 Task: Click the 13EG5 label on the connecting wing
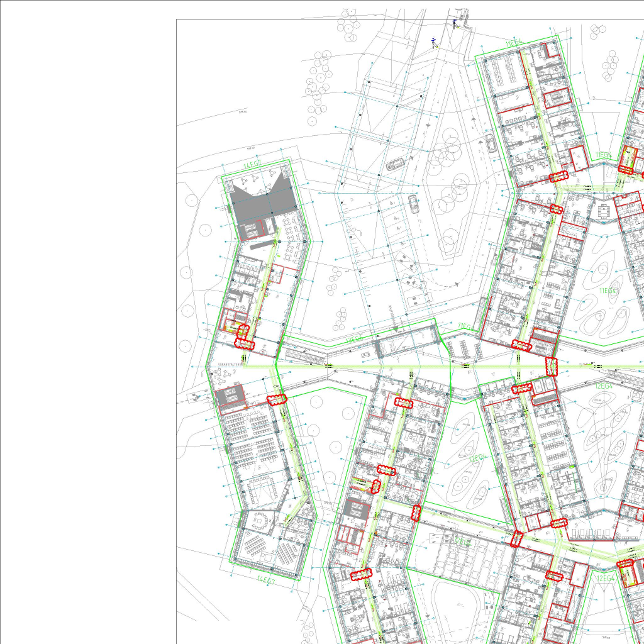tap(354, 339)
